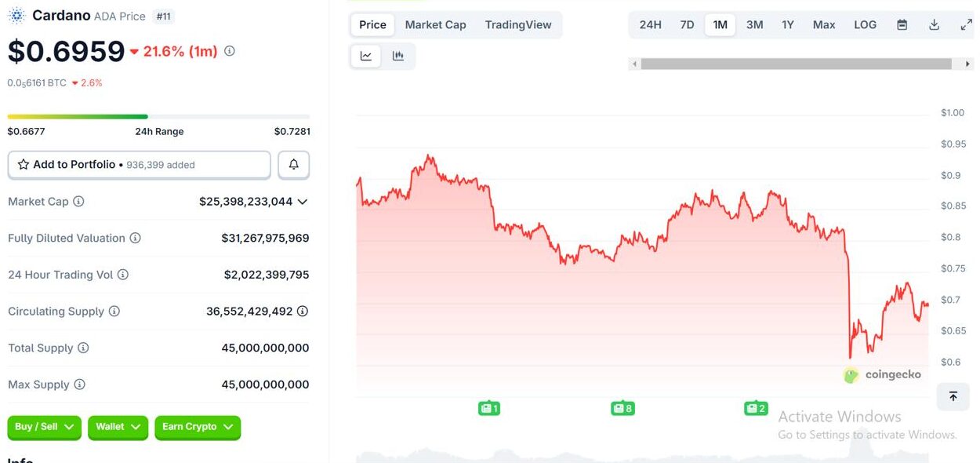Click the scroll-to-top arrow button

[953, 396]
